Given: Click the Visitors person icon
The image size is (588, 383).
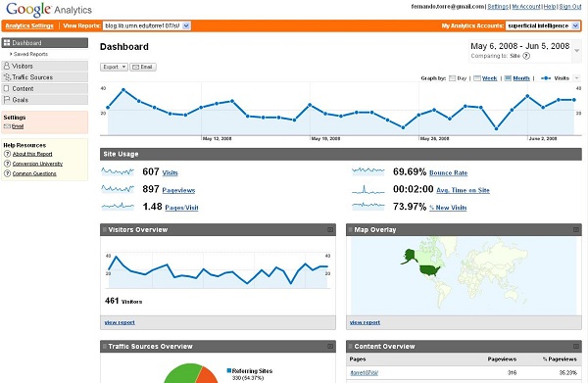Looking at the screenshot, I should click(x=7, y=66).
